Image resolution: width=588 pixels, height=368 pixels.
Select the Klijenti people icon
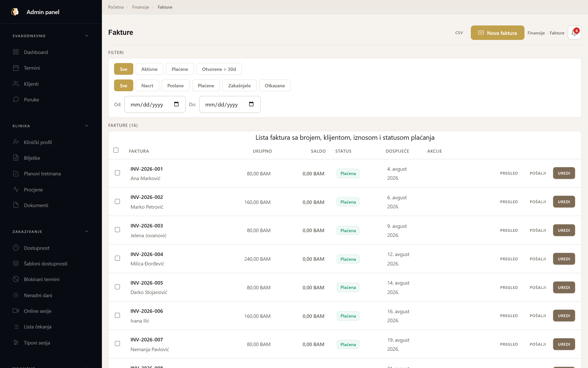[16, 84]
